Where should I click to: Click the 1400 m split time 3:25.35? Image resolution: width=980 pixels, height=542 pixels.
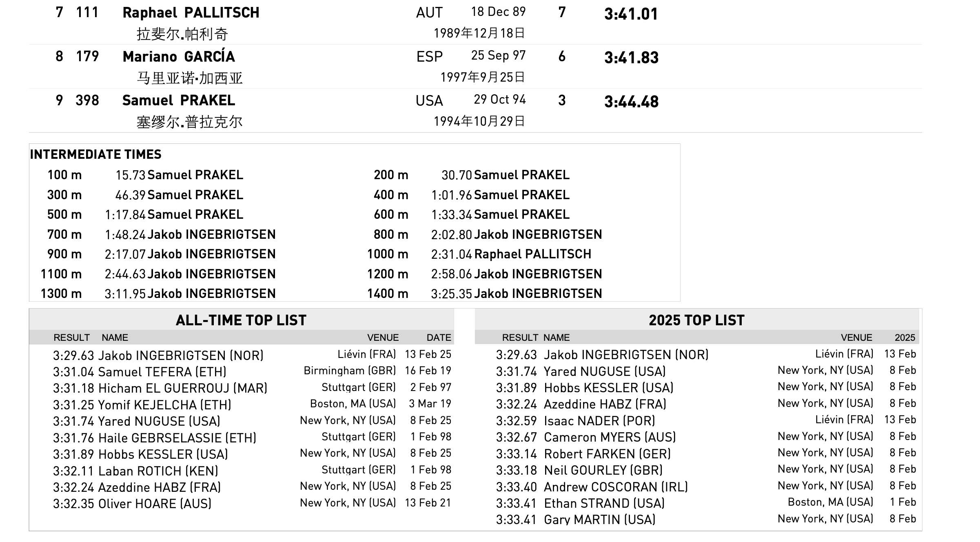(451, 294)
